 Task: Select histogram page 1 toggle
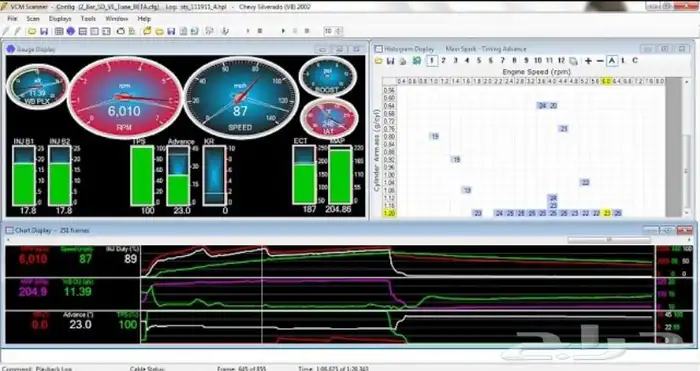[432, 61]
